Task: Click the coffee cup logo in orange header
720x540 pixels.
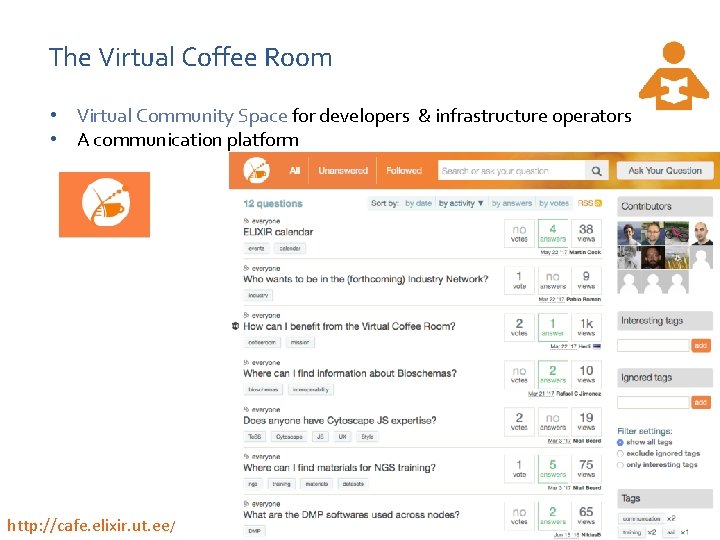Action: [257, 170]
